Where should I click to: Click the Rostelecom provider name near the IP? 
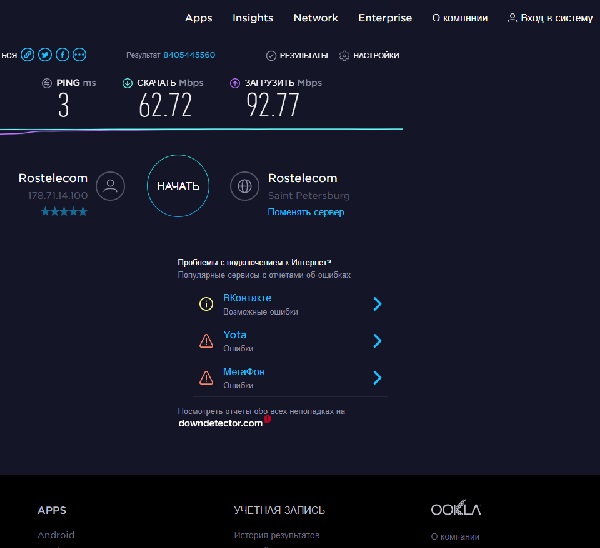[x=53, y=178]
